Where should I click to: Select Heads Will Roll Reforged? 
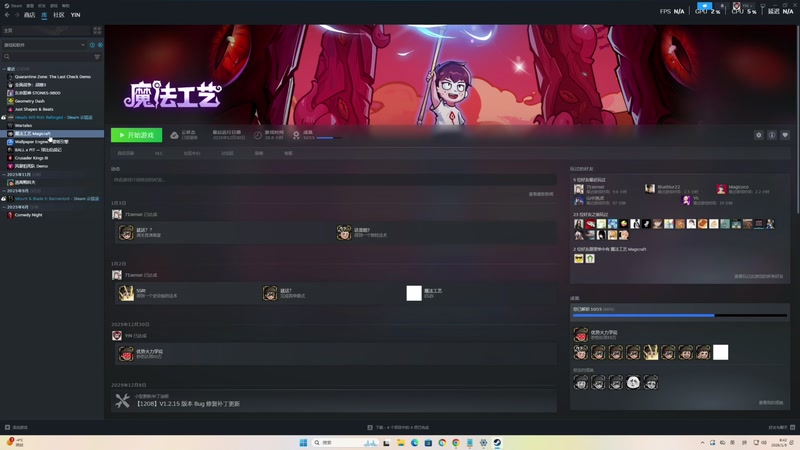tap(53, 117)
